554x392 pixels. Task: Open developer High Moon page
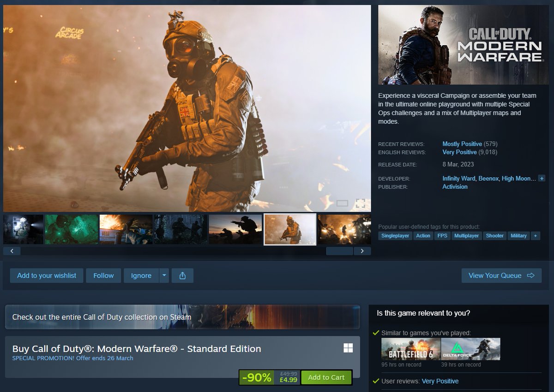coord(519,178)
